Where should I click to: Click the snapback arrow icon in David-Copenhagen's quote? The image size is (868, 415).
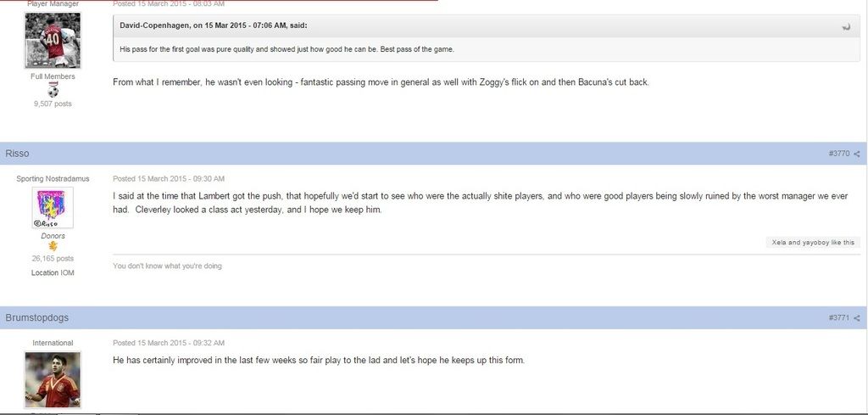[846, 26]
